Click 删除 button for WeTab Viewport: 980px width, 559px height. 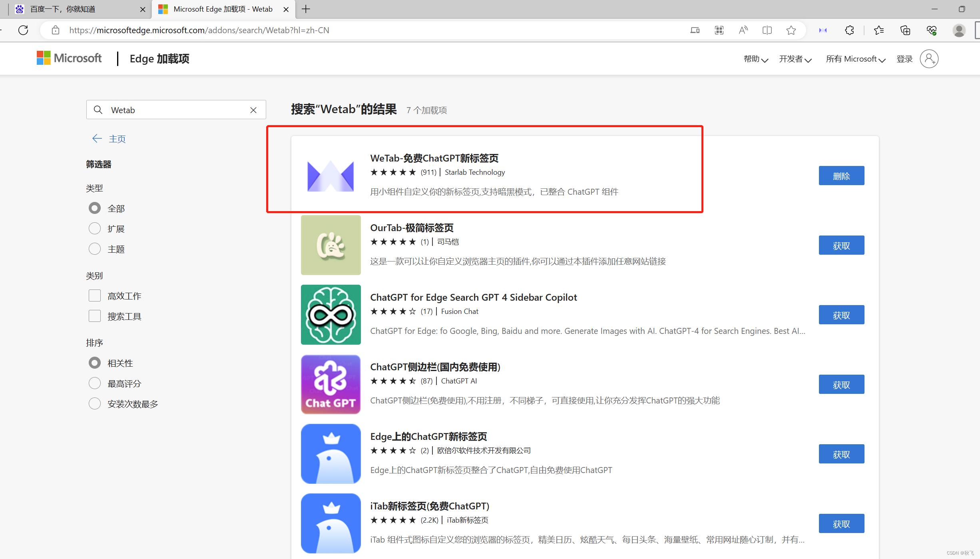click(x=841, y=176)
